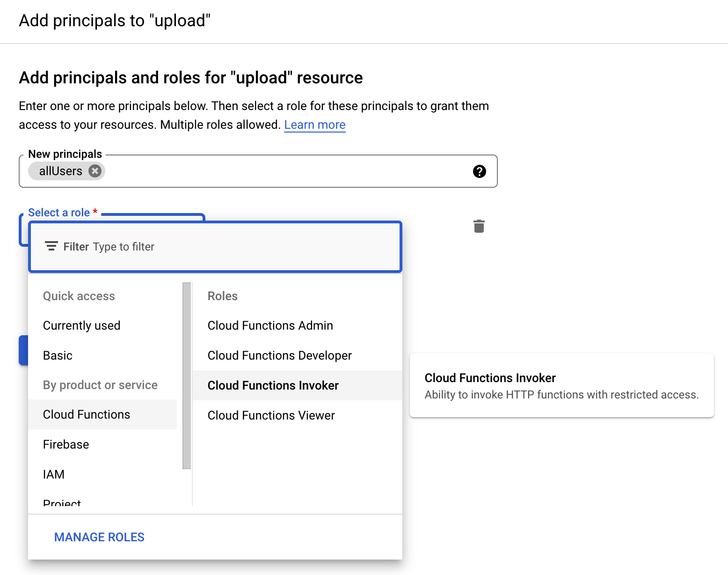Viewport: 728px width, 575px height.
Task: Select Cloud Functions service category
Action: 87,414
